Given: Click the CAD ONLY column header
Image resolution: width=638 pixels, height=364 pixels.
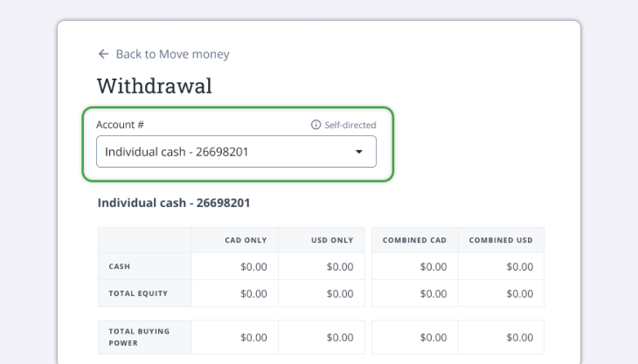Looking at the screenshot, I should click(246, 240).
